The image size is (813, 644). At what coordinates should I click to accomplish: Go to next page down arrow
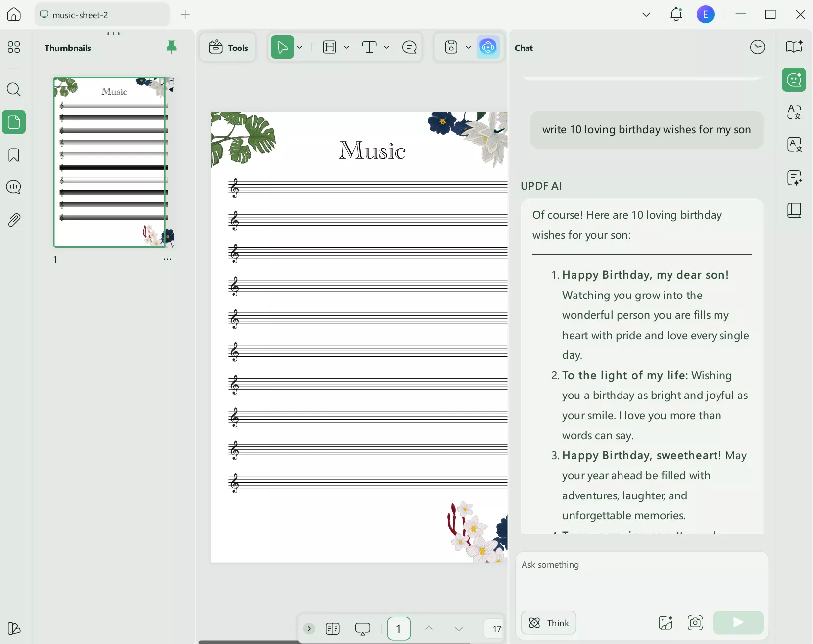pyautogui.click(x=459, y=629)
